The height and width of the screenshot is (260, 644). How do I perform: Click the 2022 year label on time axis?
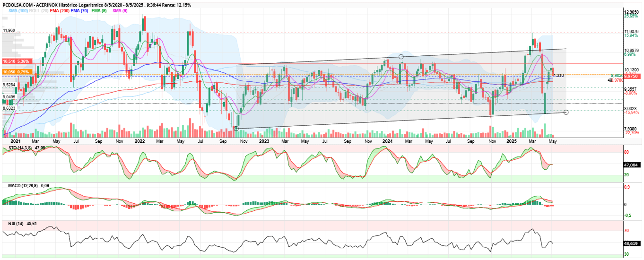[x=139, y=141]
